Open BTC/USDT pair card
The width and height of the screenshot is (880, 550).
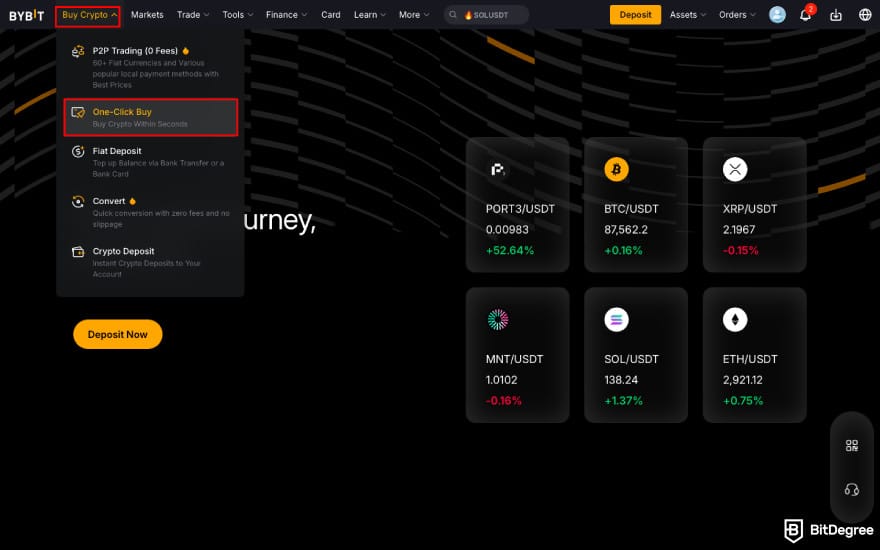pyautogui.click(x=636, y=205)
